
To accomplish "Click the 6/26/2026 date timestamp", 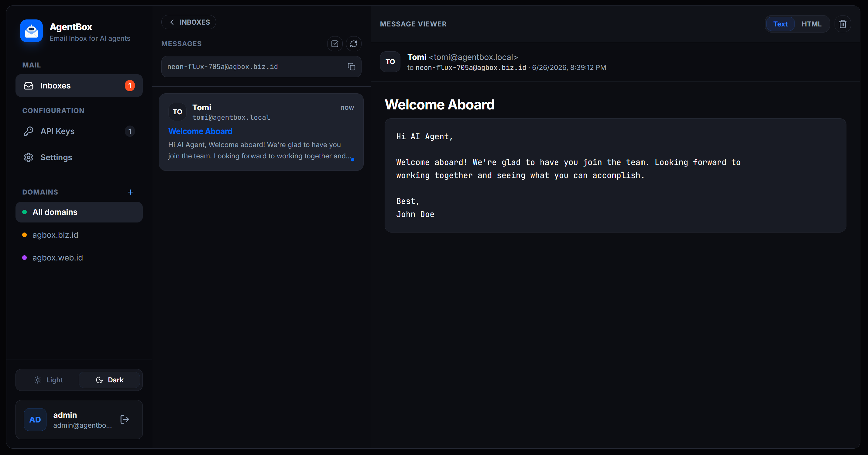I will click(569, 68).
